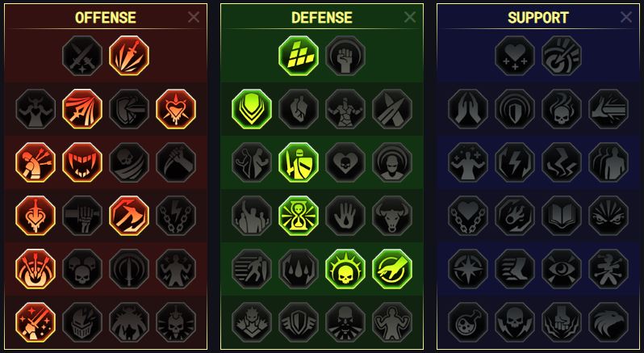Select the raised fist mastery in Defense

345,56
